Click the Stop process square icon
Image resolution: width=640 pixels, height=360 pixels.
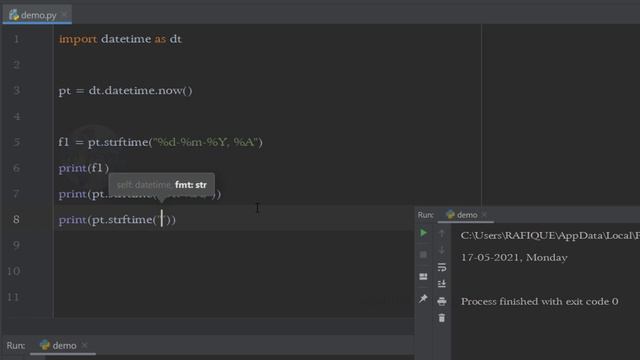point(423,255)
